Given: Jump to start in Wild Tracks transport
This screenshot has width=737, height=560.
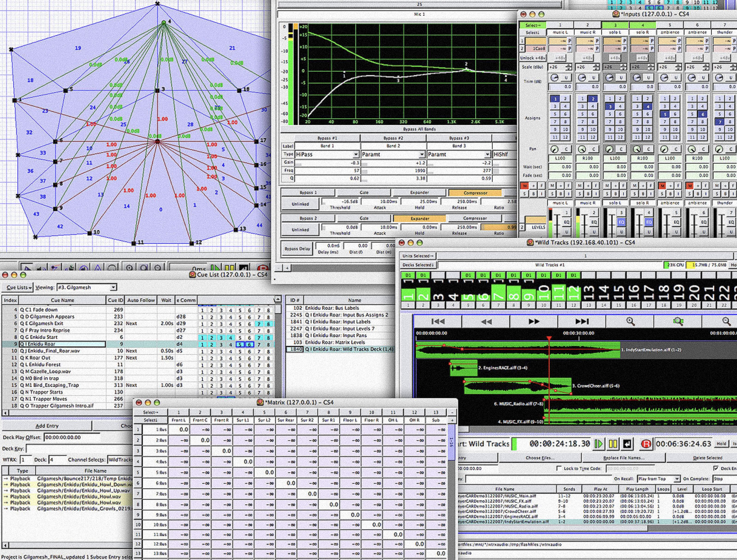Looking at the screenshot, I should click(x=438, y=321).
